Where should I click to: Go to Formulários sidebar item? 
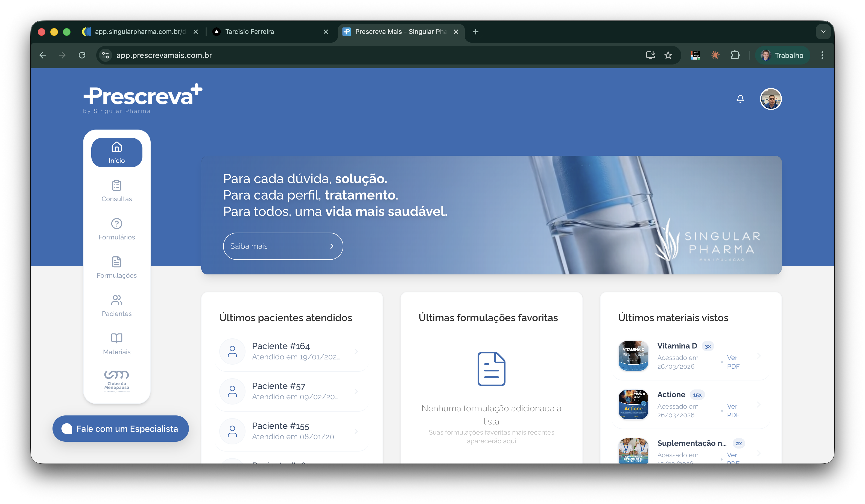click(x=117, y=229)
